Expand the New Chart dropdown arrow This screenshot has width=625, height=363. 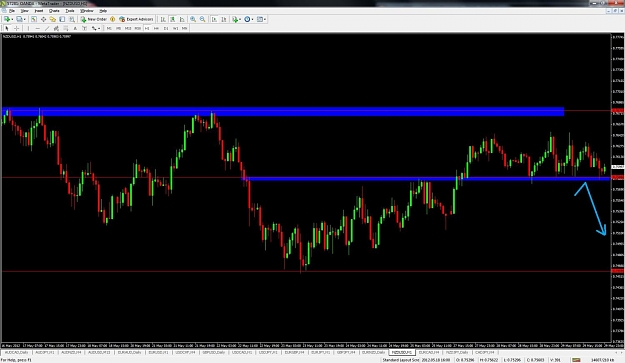[x=12, y=19]
